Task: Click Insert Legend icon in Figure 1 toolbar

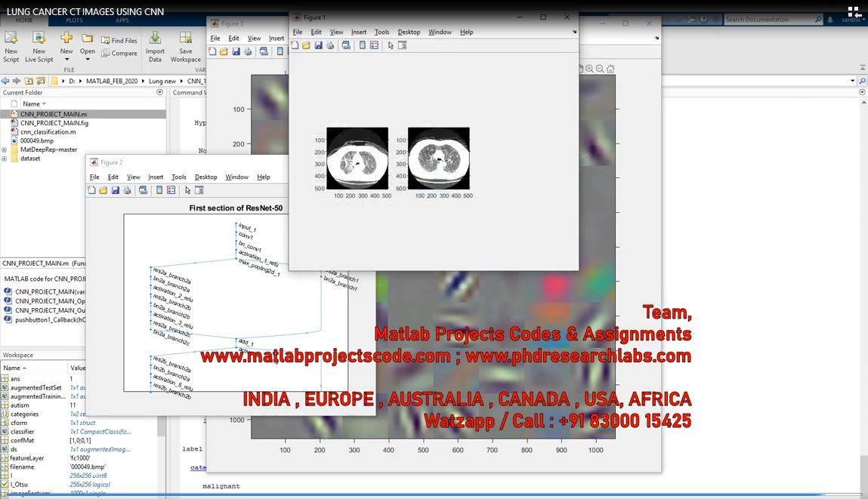Action: 374,45
